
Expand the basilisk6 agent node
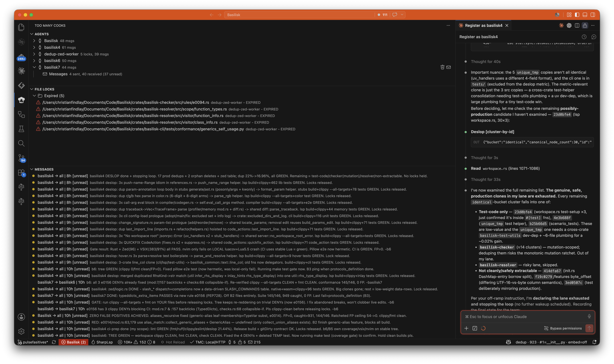pyautogui.click(x=34, y=61)
